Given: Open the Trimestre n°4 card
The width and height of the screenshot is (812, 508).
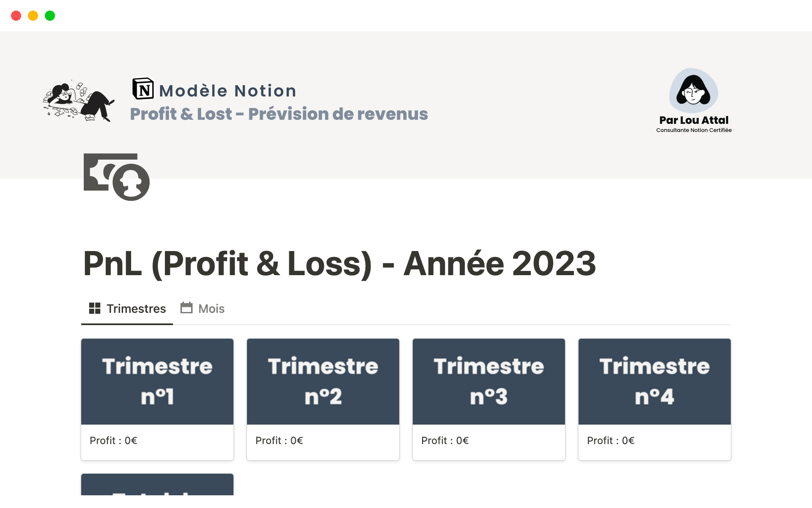Looking at the screenshot, I should (x=655, y=381).
